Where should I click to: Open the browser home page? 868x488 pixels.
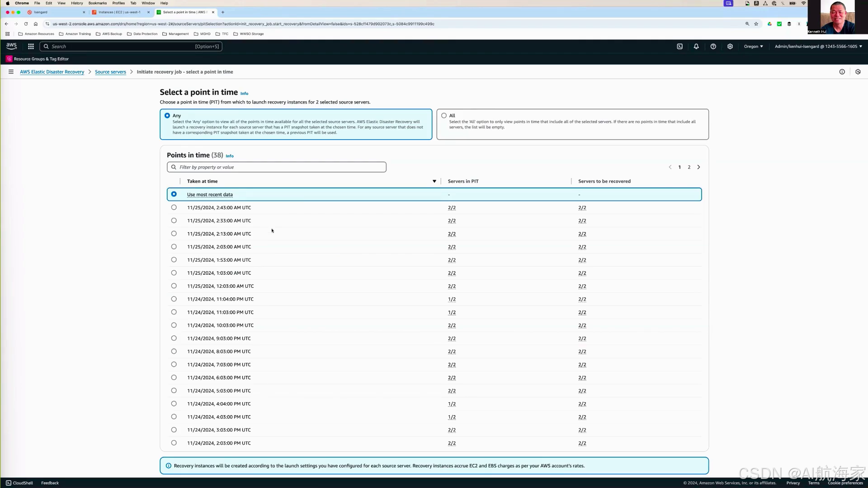point(36,24)
